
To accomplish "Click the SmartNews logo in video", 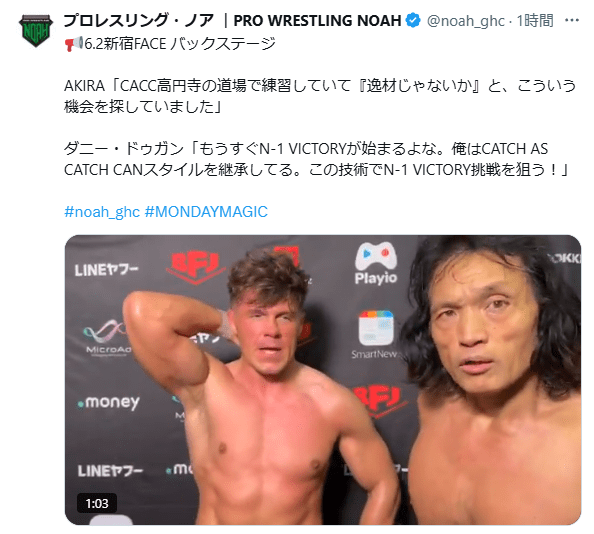I will click(x=375, y=335).
